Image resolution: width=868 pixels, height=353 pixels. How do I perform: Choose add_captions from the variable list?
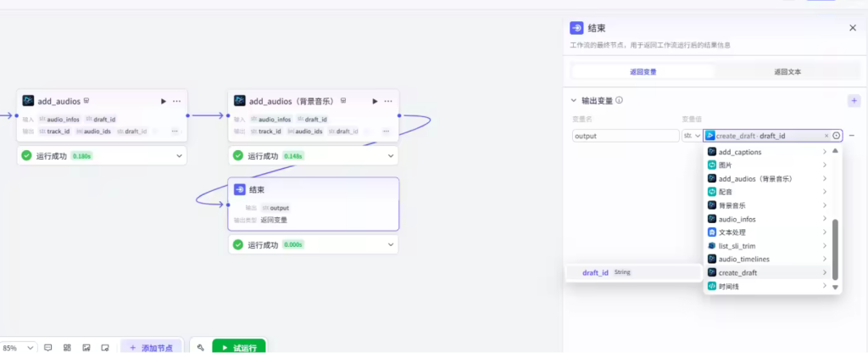click(739, 152)
